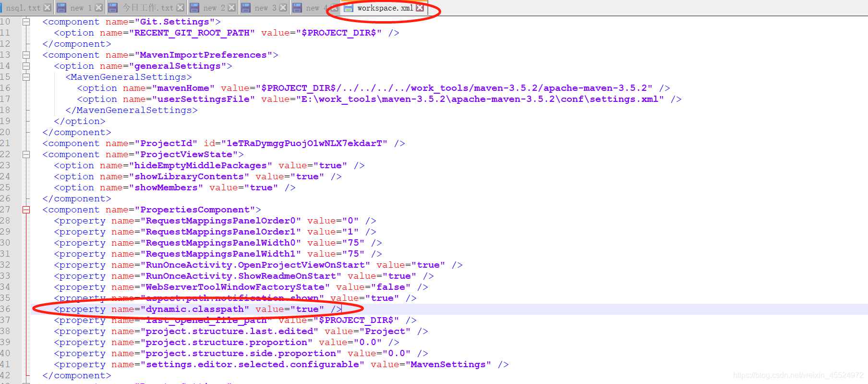The height and width of the screenshot is (384, 868).
Task: Click the showLibraryContents option line
Action: pos(198,176)
